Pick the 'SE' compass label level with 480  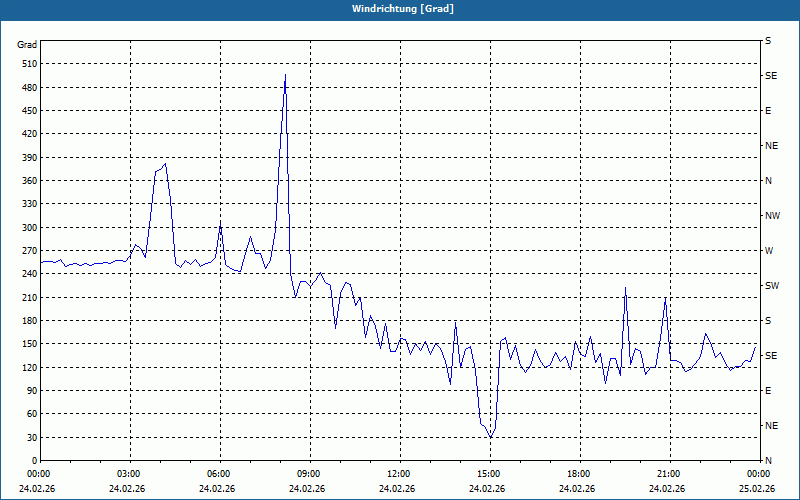coord(771,76)
